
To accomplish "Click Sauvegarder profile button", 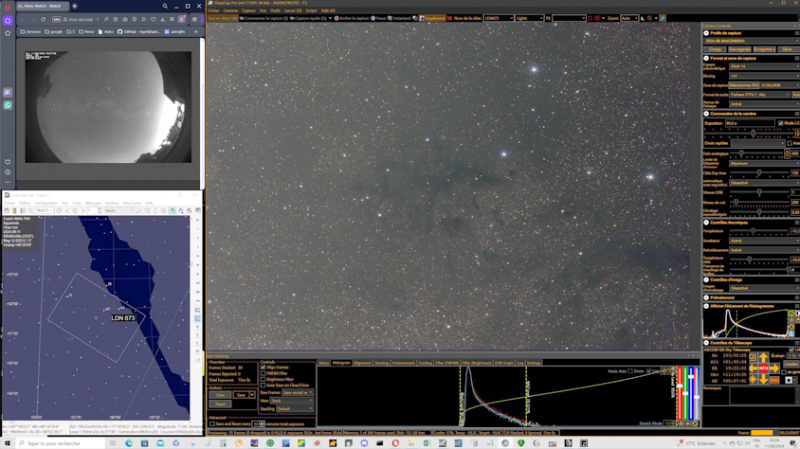I will [739, 49].
